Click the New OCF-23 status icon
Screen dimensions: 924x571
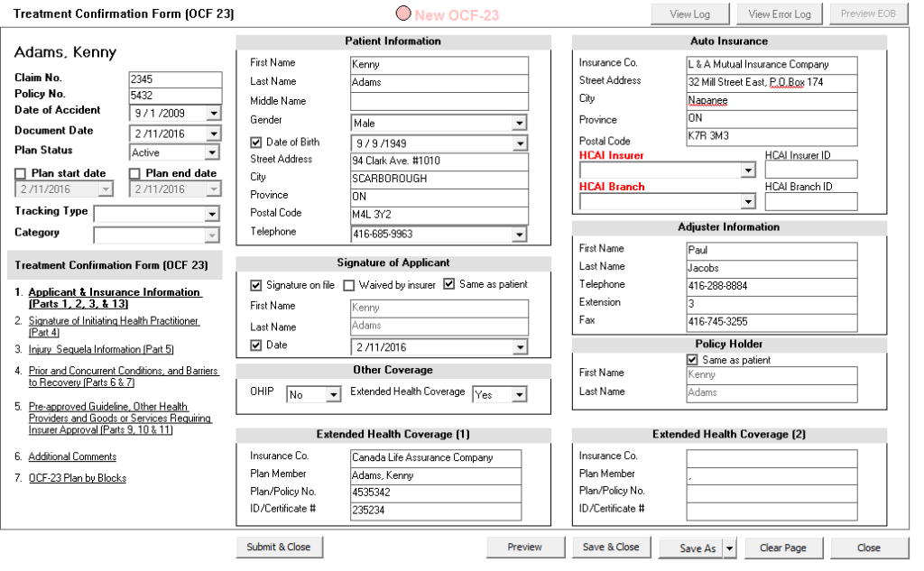pos(402,13)
